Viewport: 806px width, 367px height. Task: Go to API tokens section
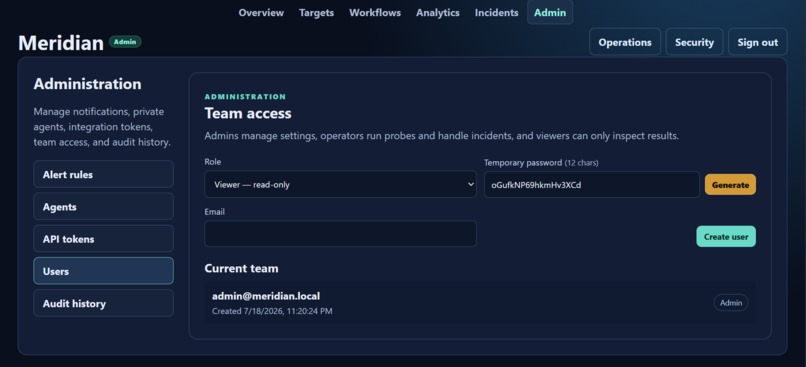103,239
